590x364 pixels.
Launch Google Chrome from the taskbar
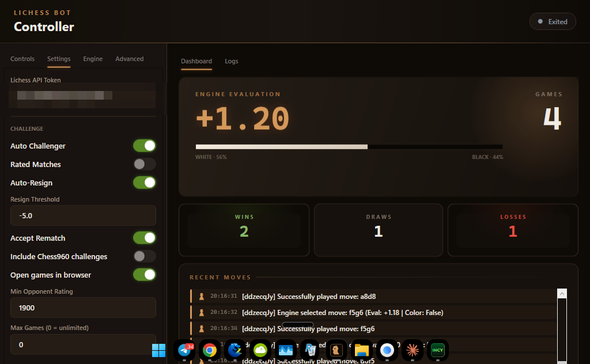(x=210, y=350)
